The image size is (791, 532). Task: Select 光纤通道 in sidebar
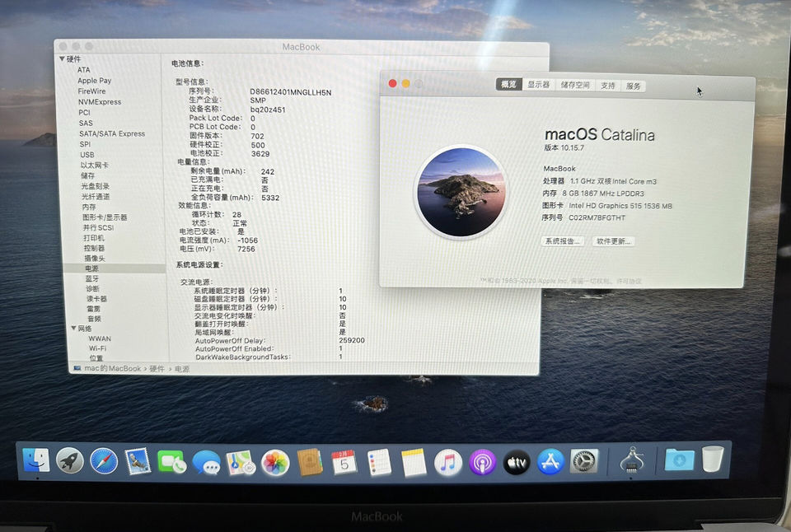pos(96,197)
